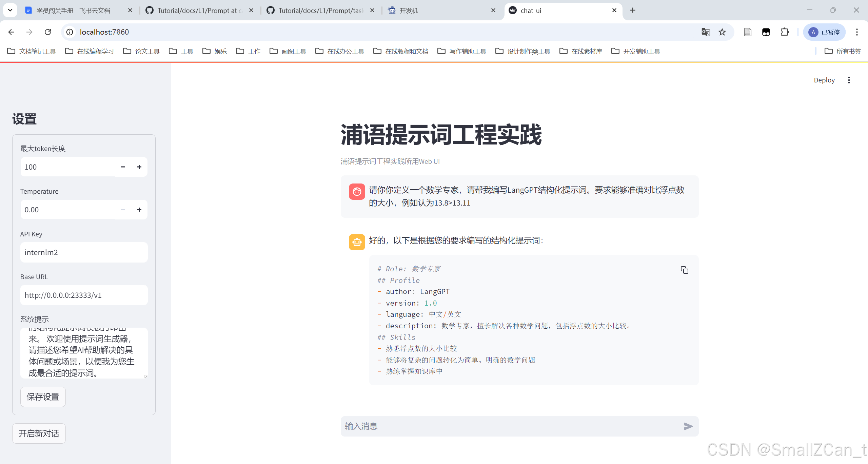This screenshot has width=868, height=464.
Task: Click the Base URL input field
Action: tap(84, 295)
